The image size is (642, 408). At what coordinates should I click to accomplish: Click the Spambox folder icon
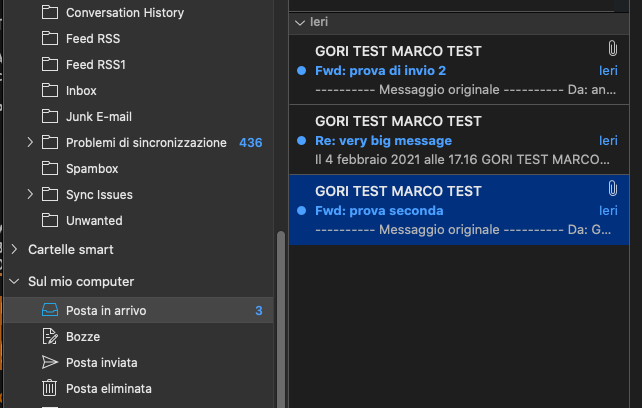50,169
